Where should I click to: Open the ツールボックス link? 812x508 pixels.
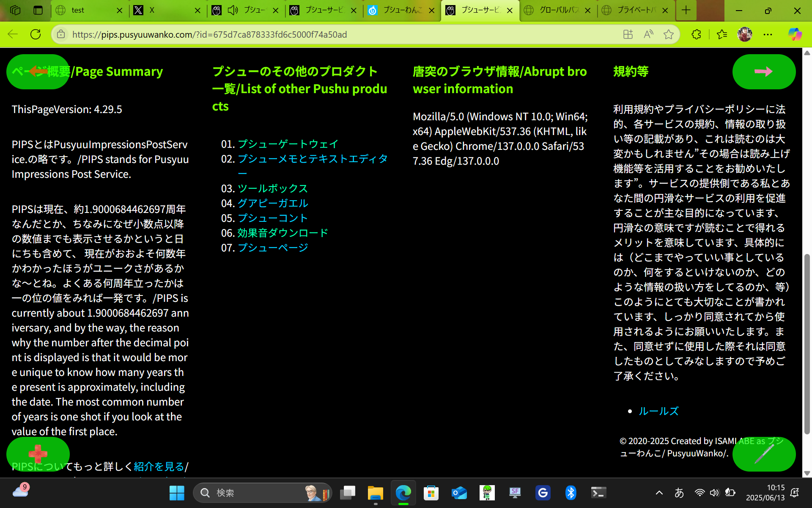(273, 188)
